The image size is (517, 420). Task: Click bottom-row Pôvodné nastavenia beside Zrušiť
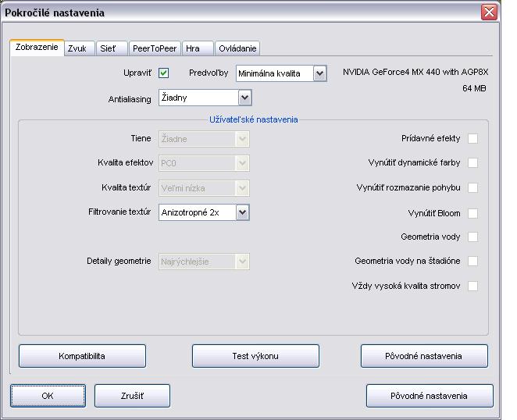coord(430,396)
